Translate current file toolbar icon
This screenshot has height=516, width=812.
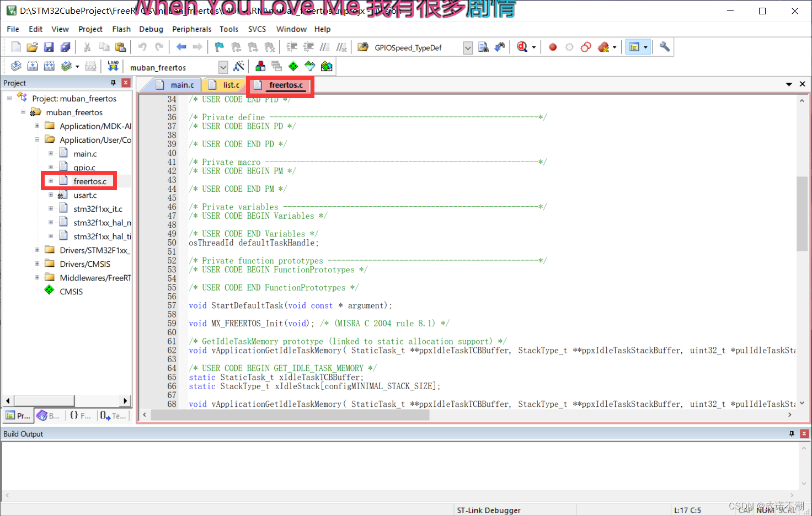(16, 67)
